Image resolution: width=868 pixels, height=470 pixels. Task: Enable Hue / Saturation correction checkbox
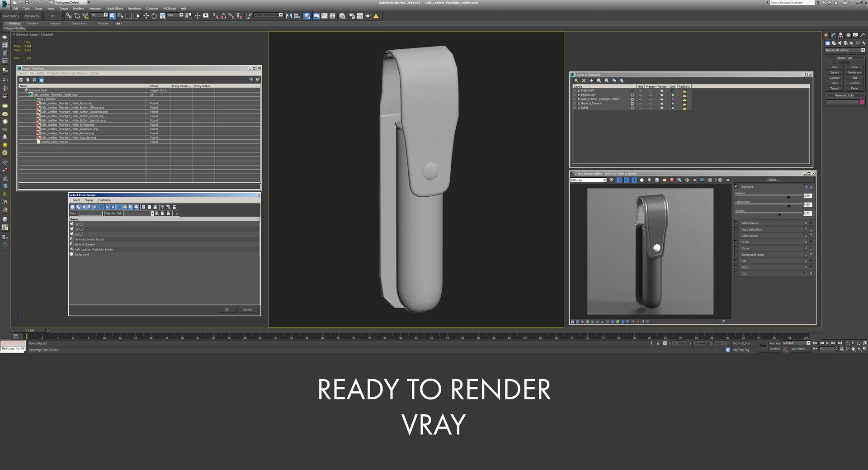tap(736, 229)
